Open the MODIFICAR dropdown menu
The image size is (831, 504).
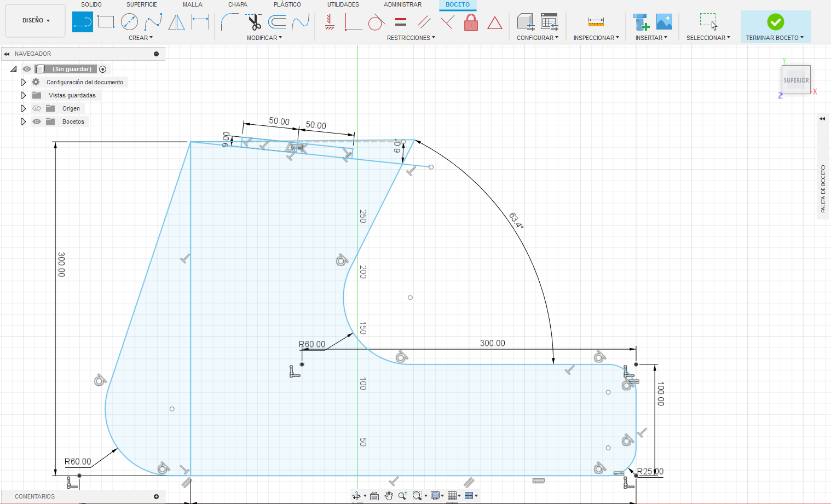point(264,38)
